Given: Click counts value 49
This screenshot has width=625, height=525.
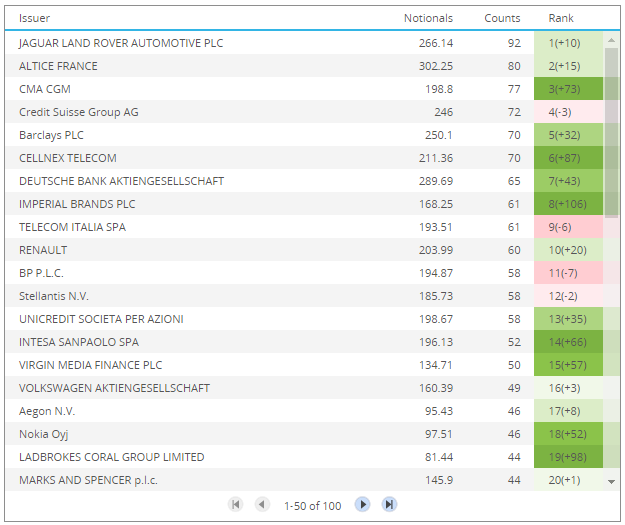Looking at the screenshot, I should 514,388.
